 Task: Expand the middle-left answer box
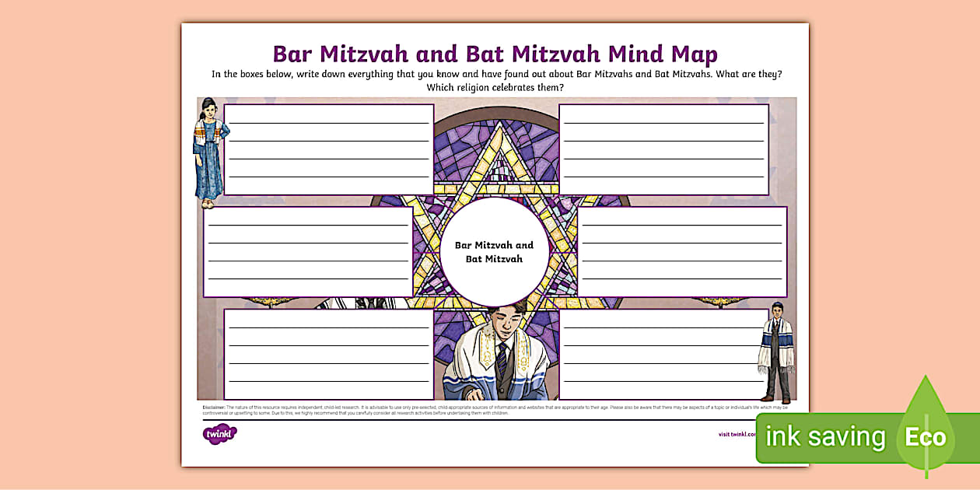tap(307, 250)
